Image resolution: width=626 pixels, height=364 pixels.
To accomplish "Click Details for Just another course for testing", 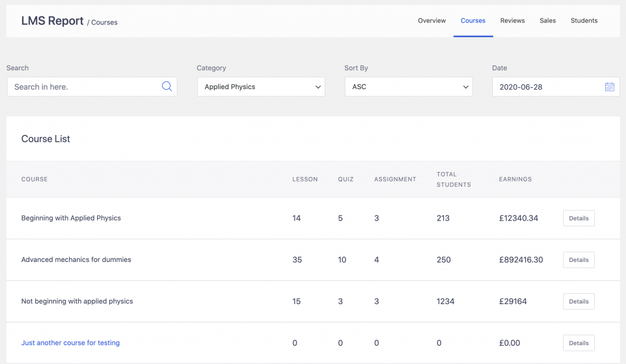I will click(x=578, y=343).
